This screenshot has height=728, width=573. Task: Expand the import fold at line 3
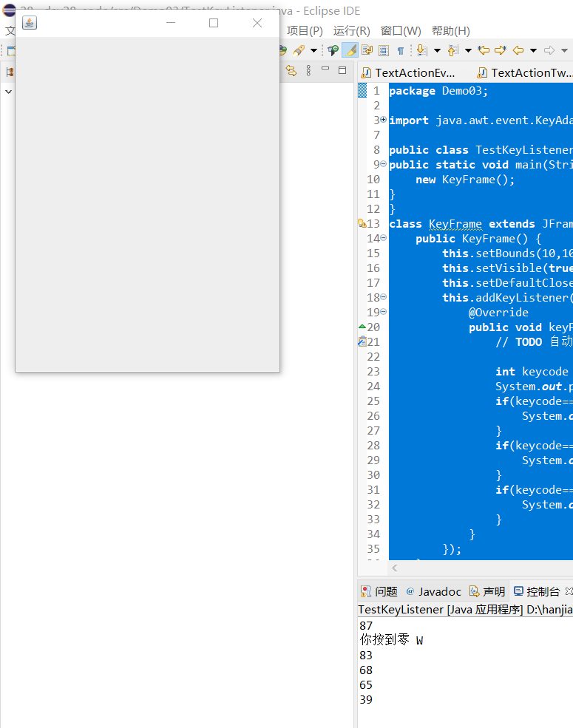(383, 120)
